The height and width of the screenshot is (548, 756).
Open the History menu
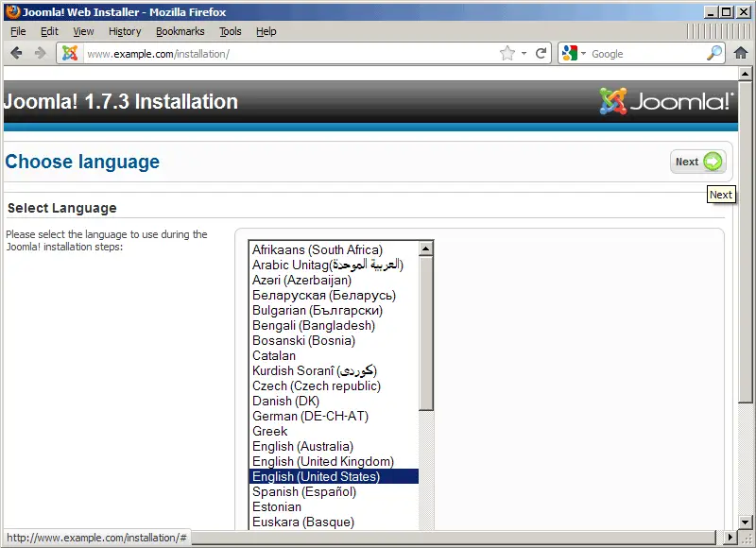[x=125, y=31]
